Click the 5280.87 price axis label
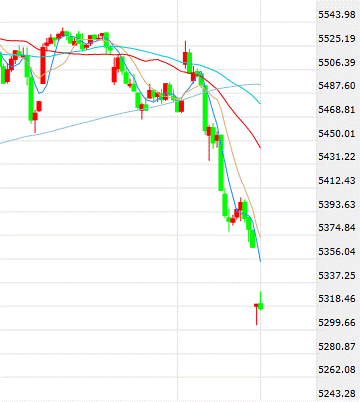Image resolution: width=360 pixels, height=402 pixels. coord(337,346)
